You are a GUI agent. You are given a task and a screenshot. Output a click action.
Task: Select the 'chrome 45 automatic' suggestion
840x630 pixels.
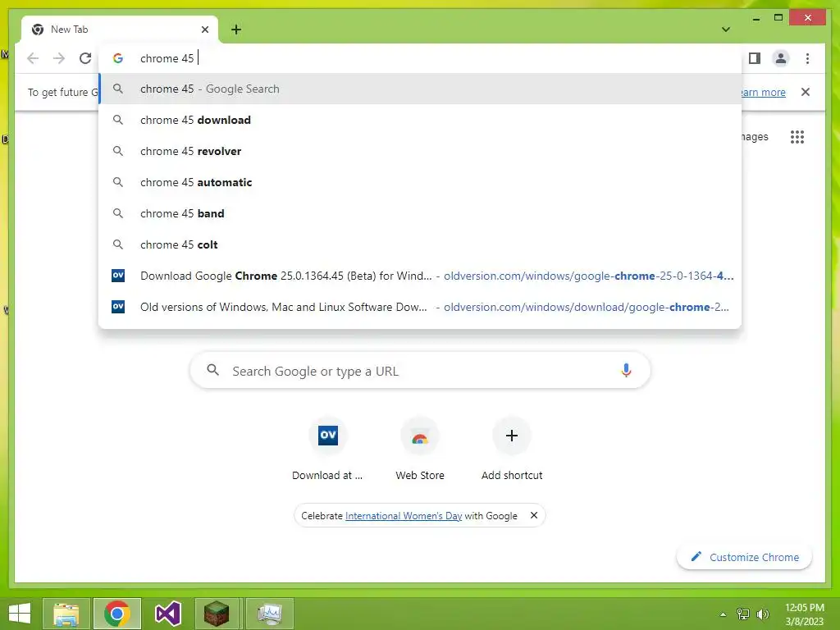click(420, 182)
